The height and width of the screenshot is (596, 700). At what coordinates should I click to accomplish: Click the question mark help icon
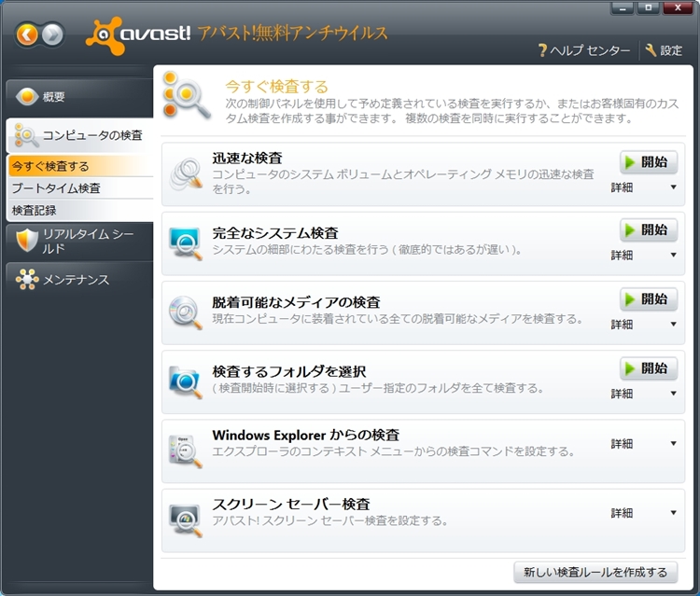[542, 50]
